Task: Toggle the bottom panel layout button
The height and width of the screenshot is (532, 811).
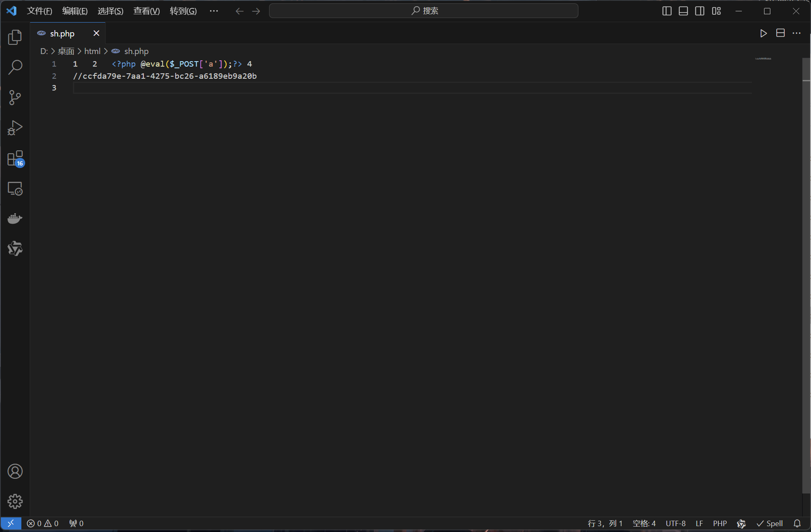Action: (x=683, y=11)
